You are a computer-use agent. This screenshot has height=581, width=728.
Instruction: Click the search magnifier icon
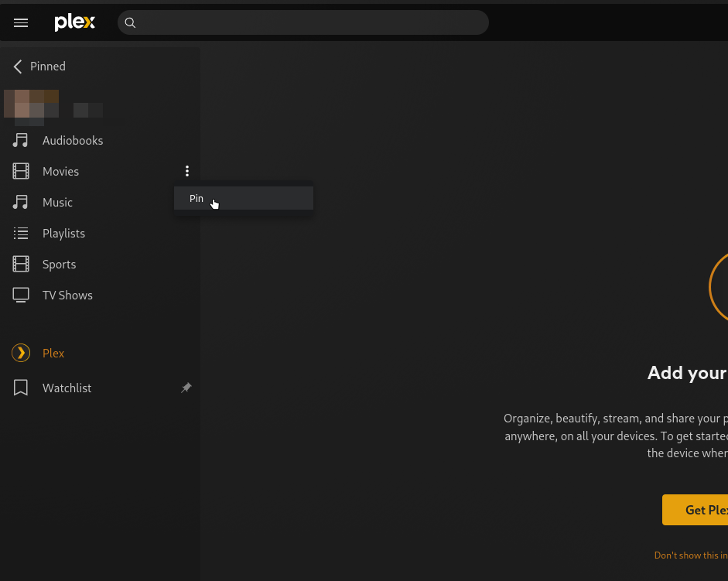(x=131, y=22)
